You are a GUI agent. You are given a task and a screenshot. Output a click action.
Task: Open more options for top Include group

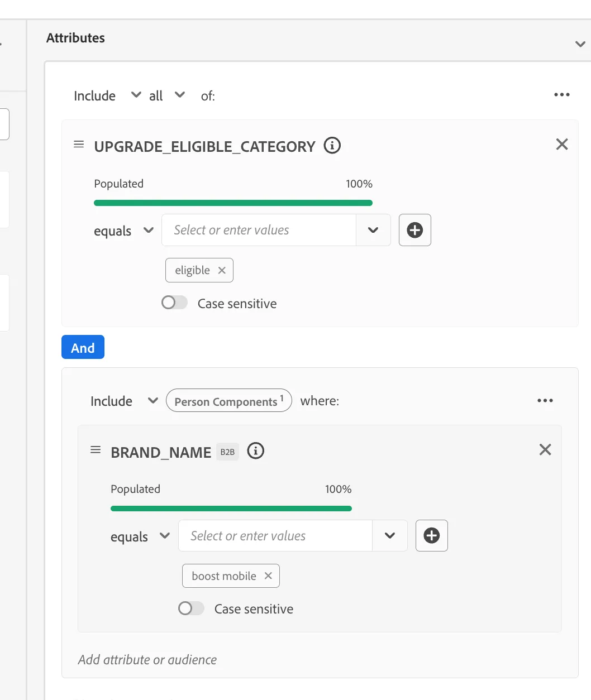click(562, 95)
